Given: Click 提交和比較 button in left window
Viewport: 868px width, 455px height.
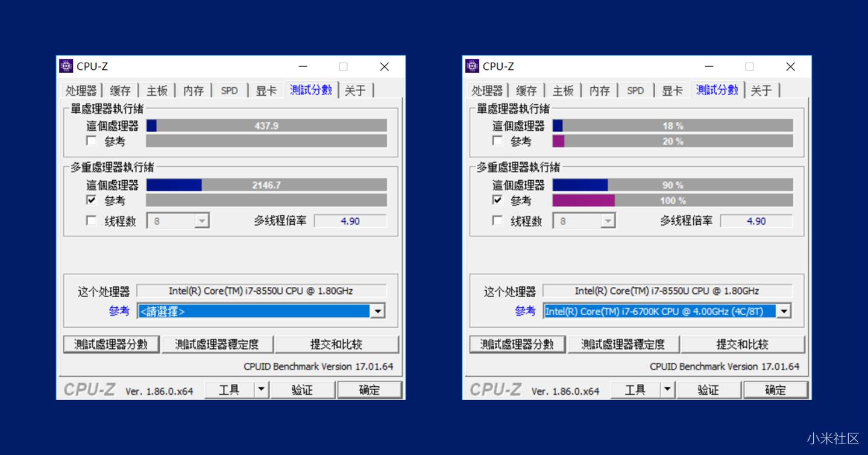Looking at the screenshot, I should click(x=336, y=344).
